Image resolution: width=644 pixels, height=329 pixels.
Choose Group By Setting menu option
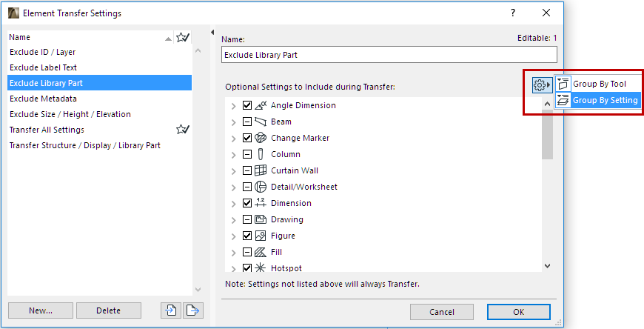coord(598,100)
